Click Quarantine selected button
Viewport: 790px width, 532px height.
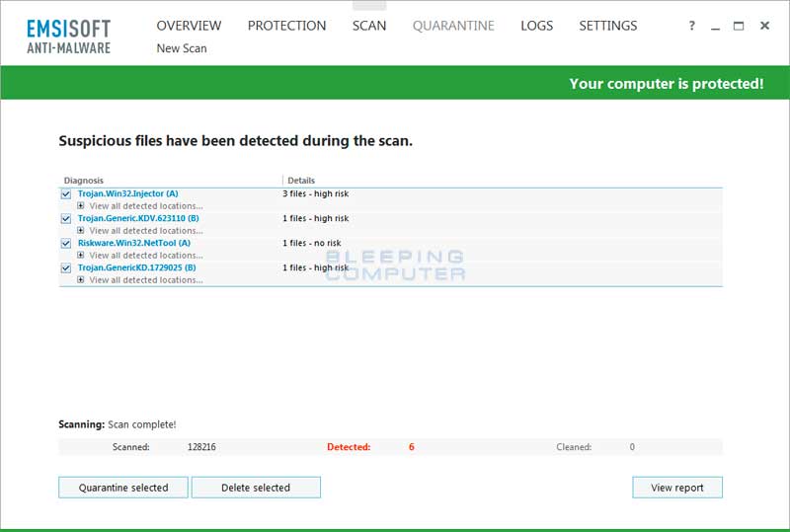[123, 488]
